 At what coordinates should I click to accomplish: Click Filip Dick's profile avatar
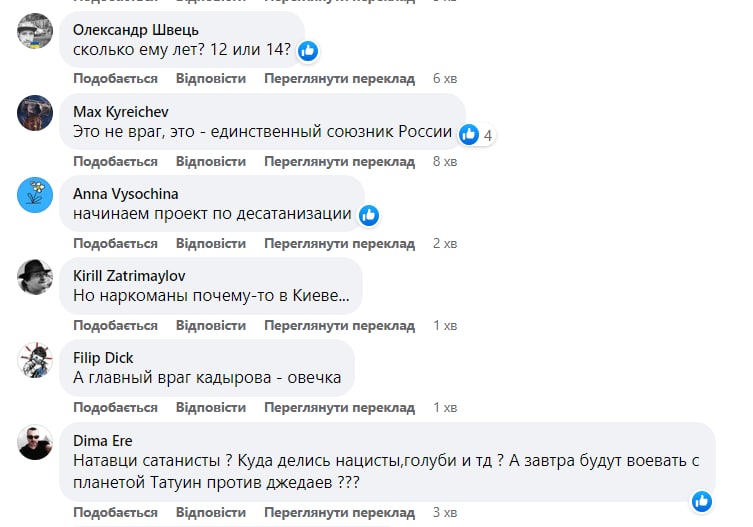35,359
